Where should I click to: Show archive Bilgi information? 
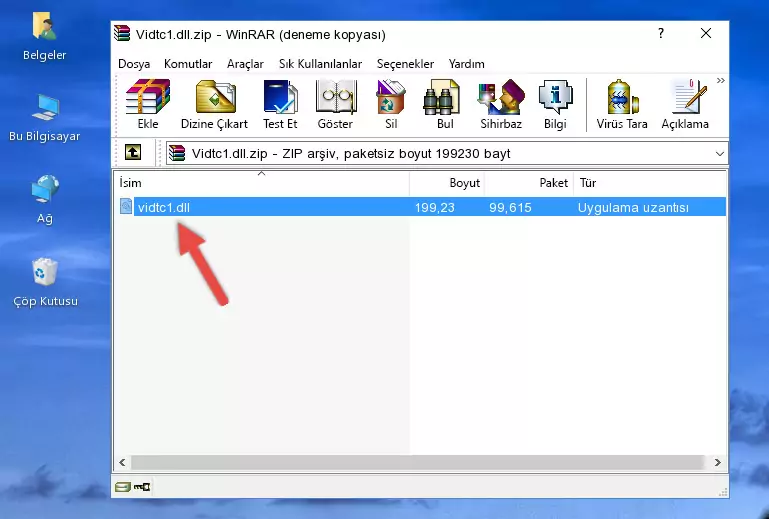(555, 104)
